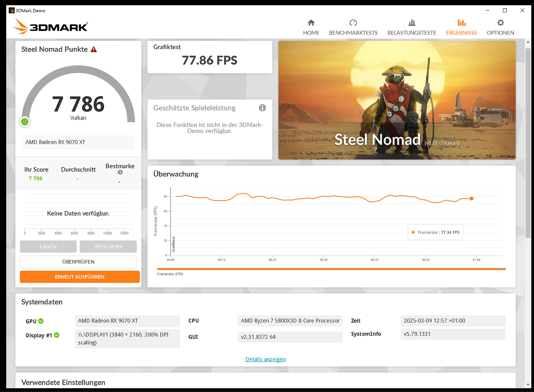
Task: Expand the Verwendete Einstellungen section
Action: 63,383
